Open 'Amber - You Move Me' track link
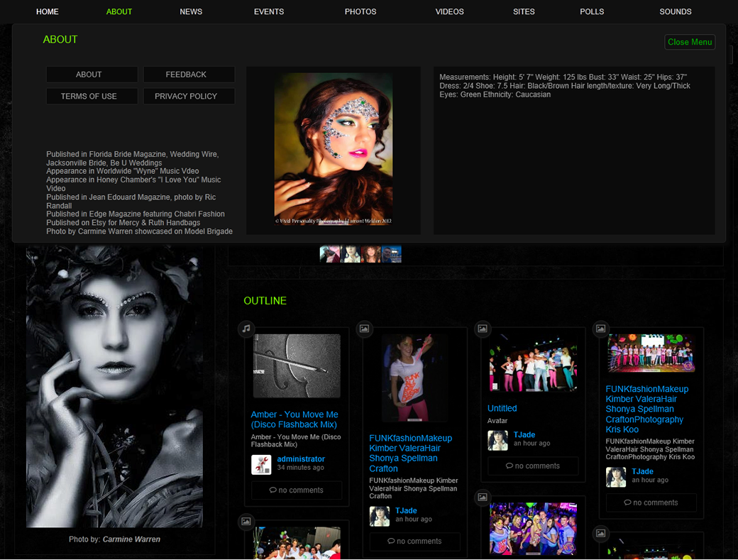The image size is (738, 560). tap(294, 419)
